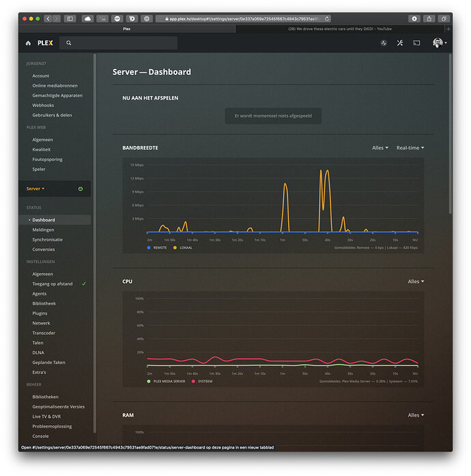The height and width of the screenshot is (476, 471).
Task: Go to Transcoder settings page
Action: (45, 333)
